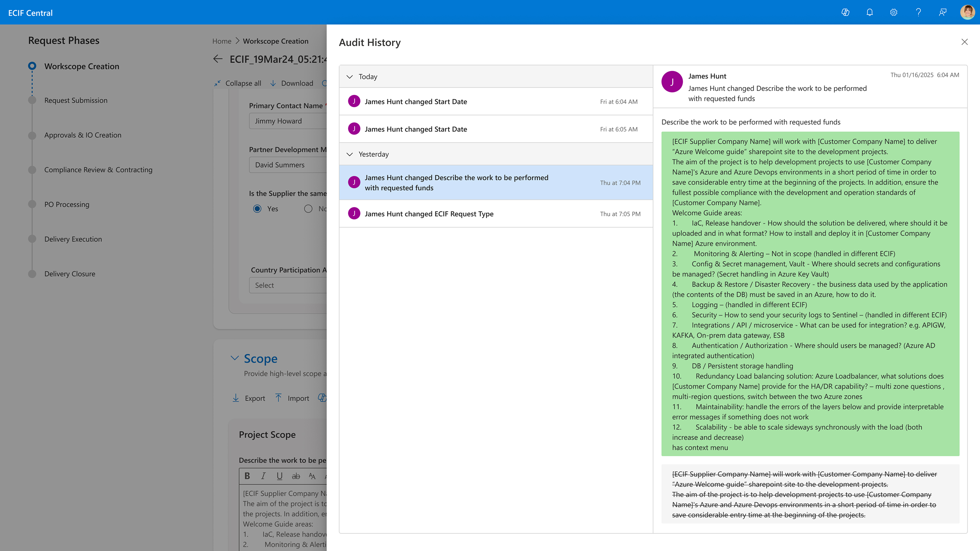The width and height of the screenshot is (980, 551).
Task: Open Copilot icon in top header
Action: tap(845, 12)
